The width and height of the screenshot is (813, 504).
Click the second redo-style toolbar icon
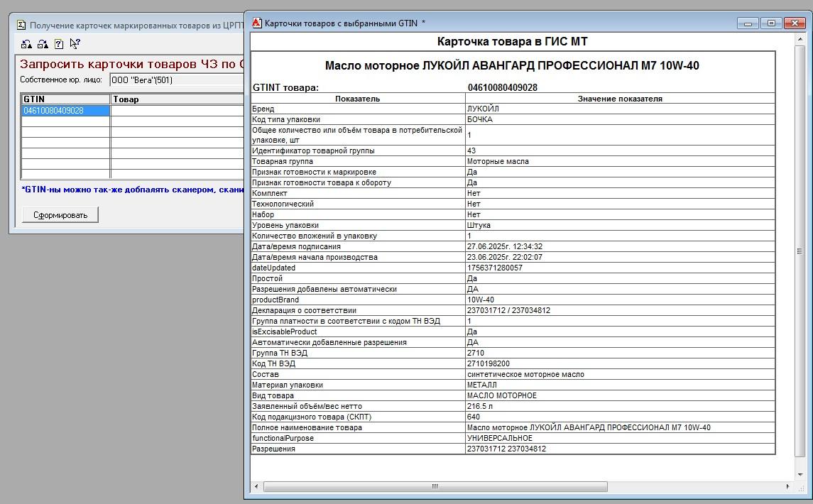tap(43, 44)
